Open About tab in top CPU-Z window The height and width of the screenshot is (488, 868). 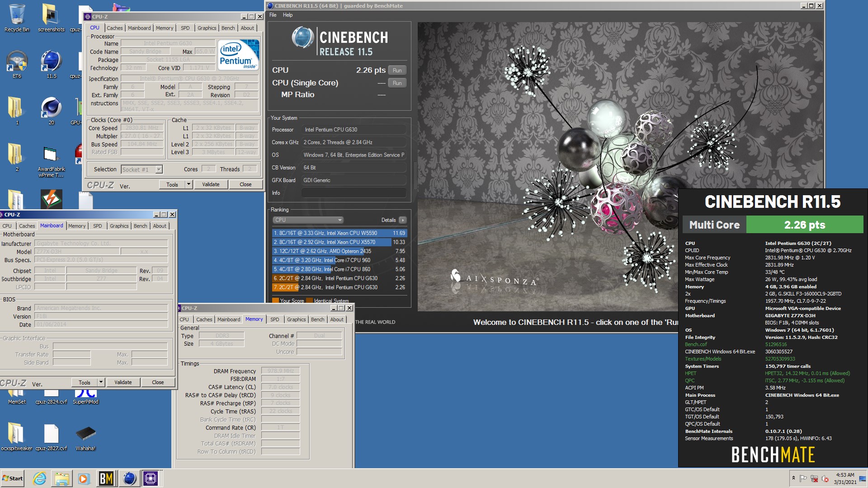tap(247, 28)
